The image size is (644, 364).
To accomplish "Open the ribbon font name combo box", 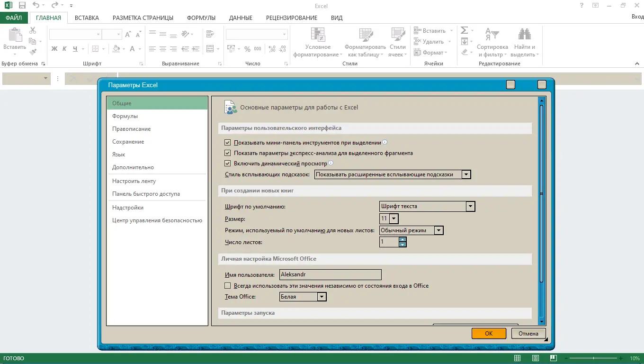I will tap(75, 35).
